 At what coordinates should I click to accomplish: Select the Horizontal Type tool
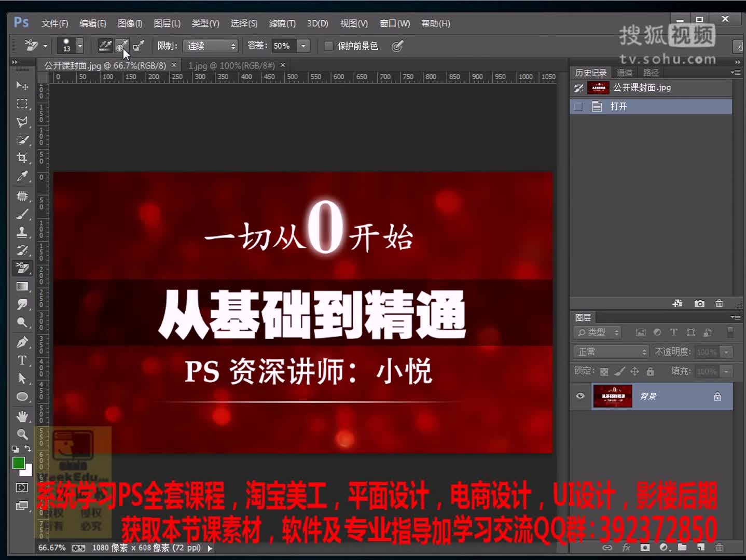(x=22, y=360)
